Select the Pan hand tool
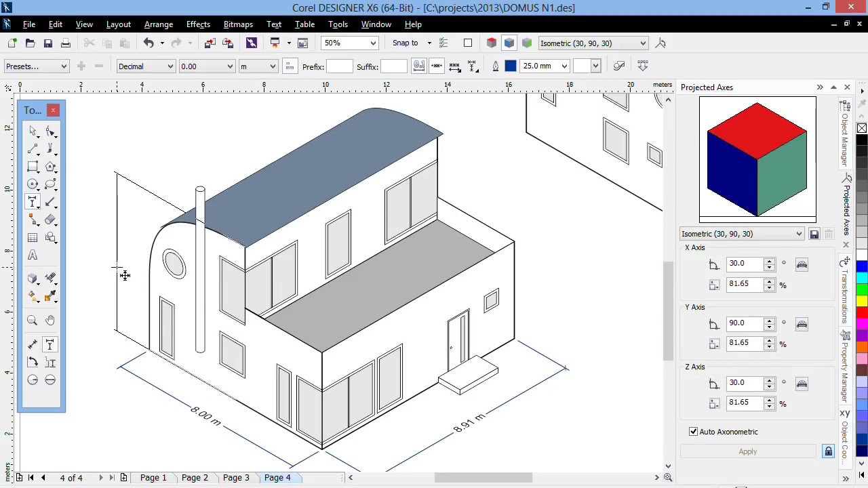Image resolution: width=868 pixels, height=488 pixels. click(50, 321)
